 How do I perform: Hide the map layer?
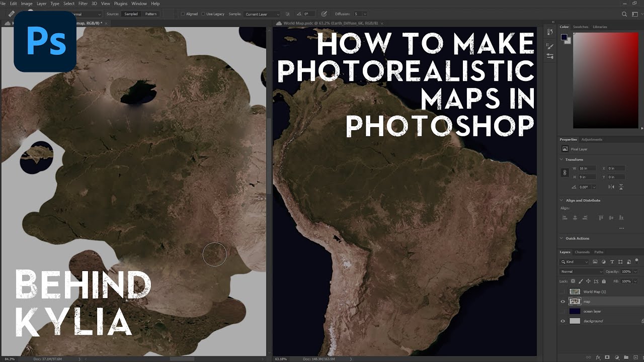(x=563, y=301)
